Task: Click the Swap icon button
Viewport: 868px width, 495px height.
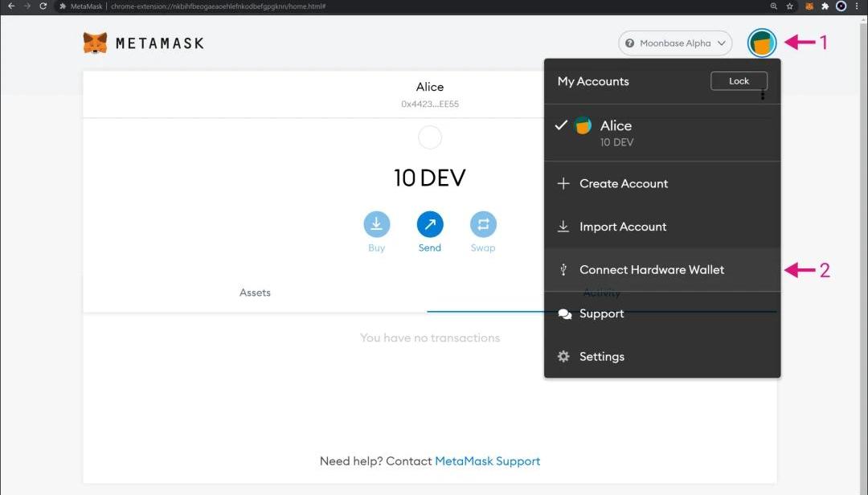Action: (483, 225)
